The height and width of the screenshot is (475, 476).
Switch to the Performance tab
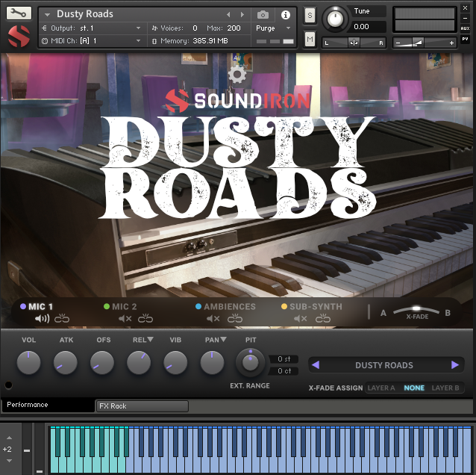coord(48,405)
